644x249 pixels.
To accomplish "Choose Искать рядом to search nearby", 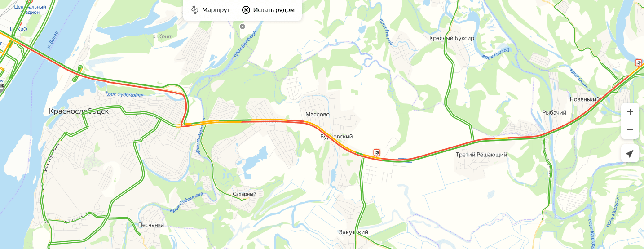I will [269, 10].
